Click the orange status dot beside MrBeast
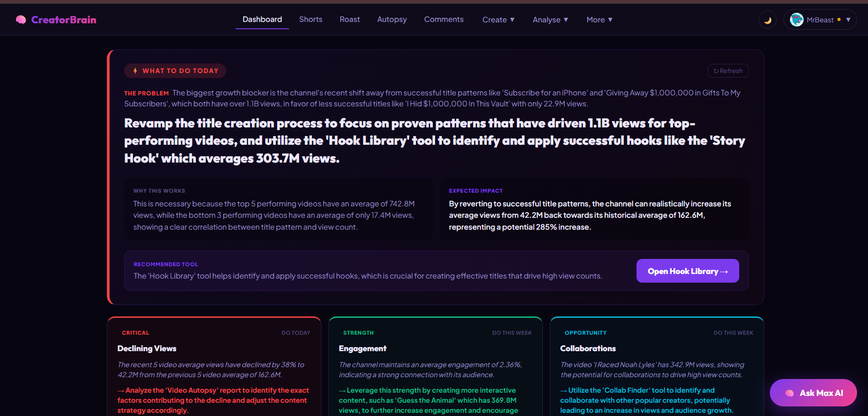The height and width of the screenshot is (416, 868). (x=839, y=20)
